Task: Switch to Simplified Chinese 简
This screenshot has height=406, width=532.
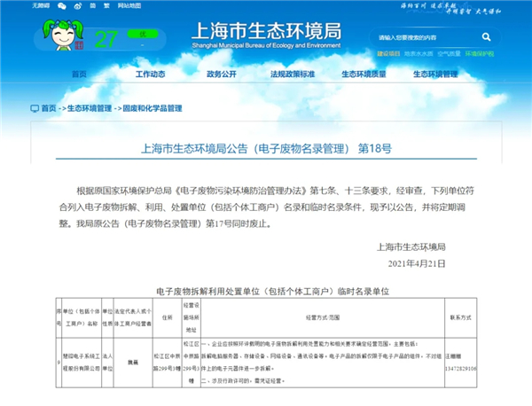Action: pos(92,6)
